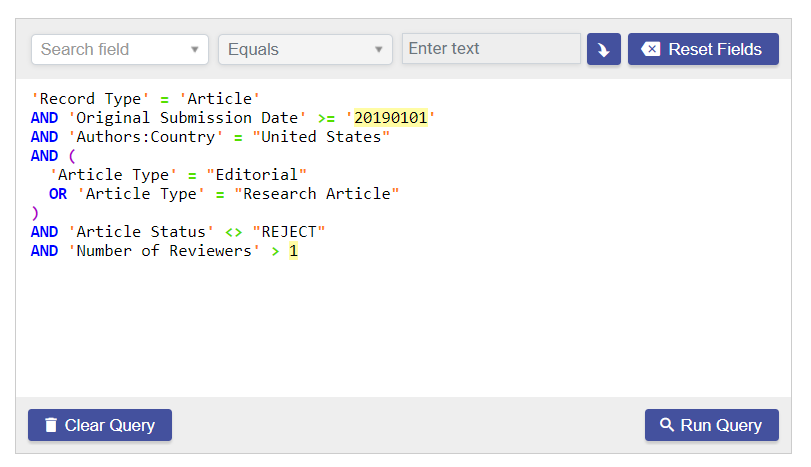The width and height of the screenshot is (811, 467).
Task: Focus the Enter text input box
Action: 490,49
